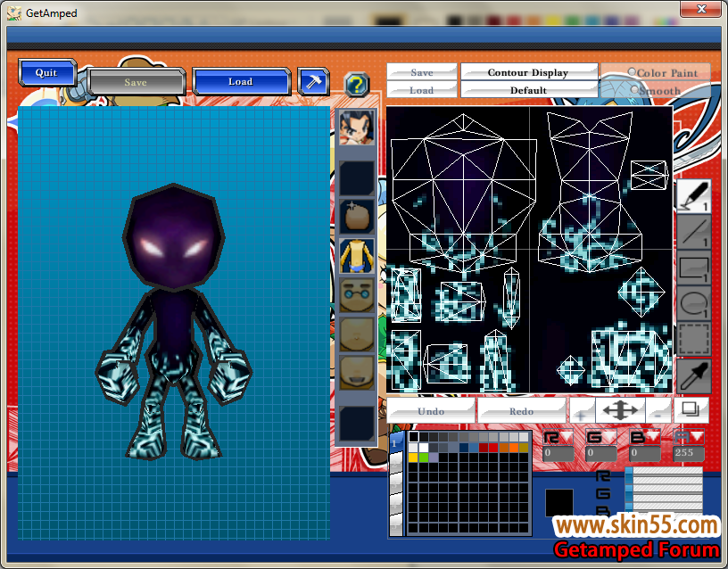Click the white texture Load button
This screenshot has width=728, height=569.
(422, 89)
